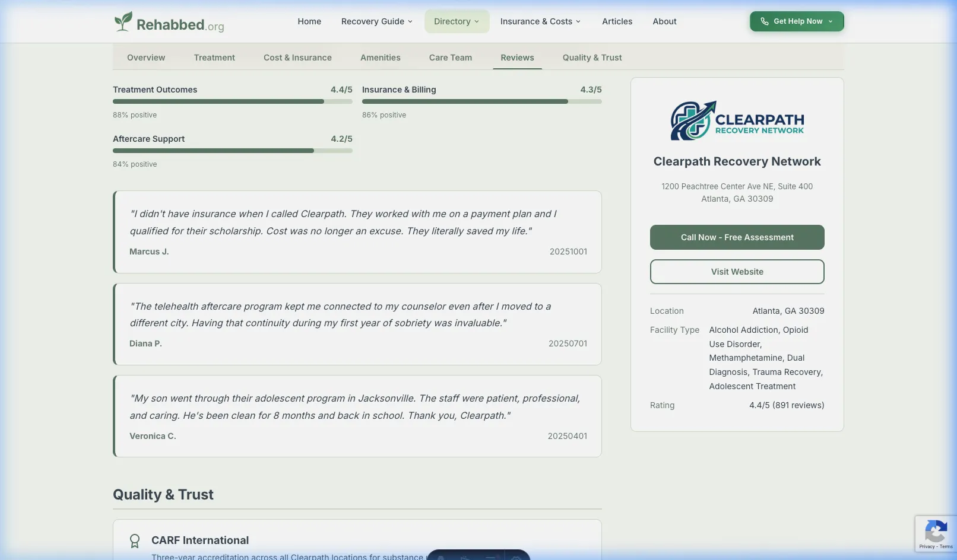The width and height of the screenshot is (957, 560).
Task: Go to the Home page
Action: [x=309, y=21]
